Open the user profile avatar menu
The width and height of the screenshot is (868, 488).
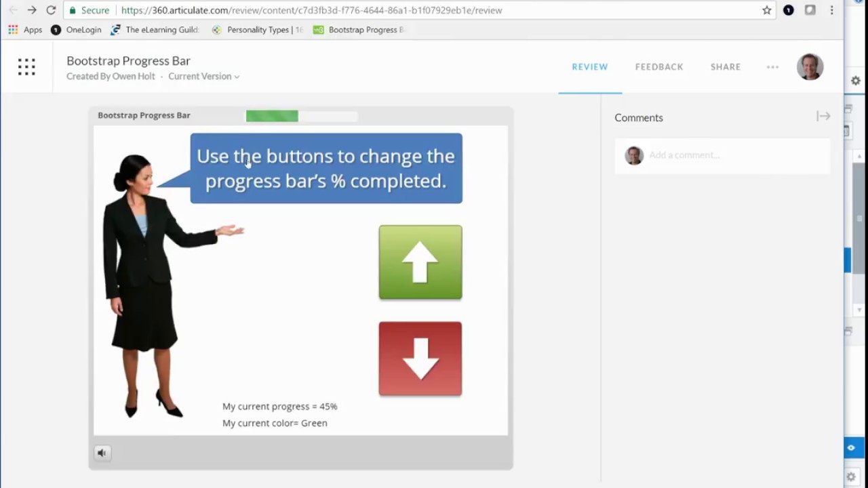(x=810, y=66)
